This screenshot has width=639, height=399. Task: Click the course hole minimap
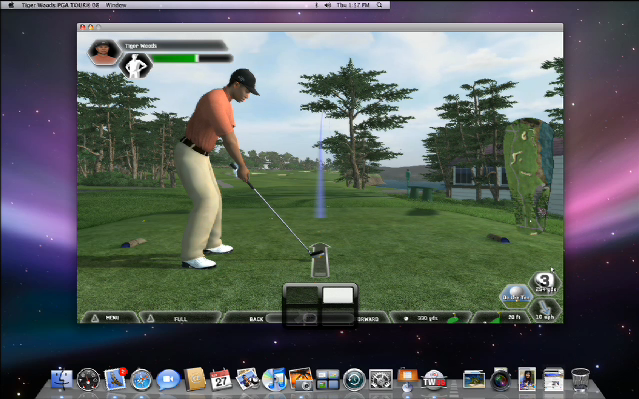click(x=528, y=175)
